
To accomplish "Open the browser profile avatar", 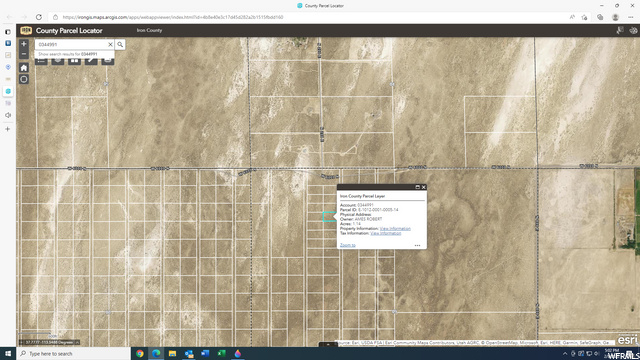I will tap(616, 17).
